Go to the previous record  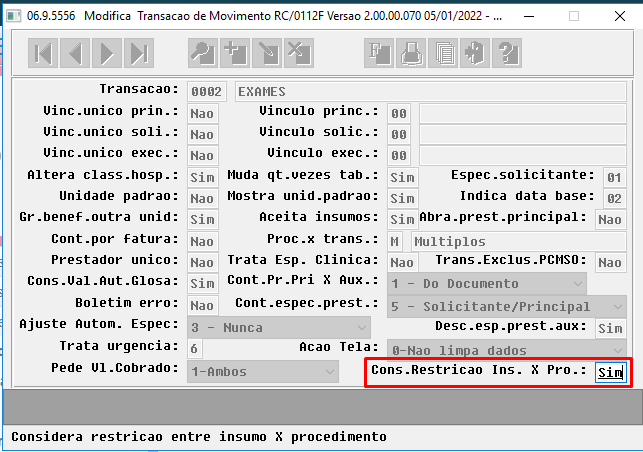pyautogui.click(x=75, y=53)
